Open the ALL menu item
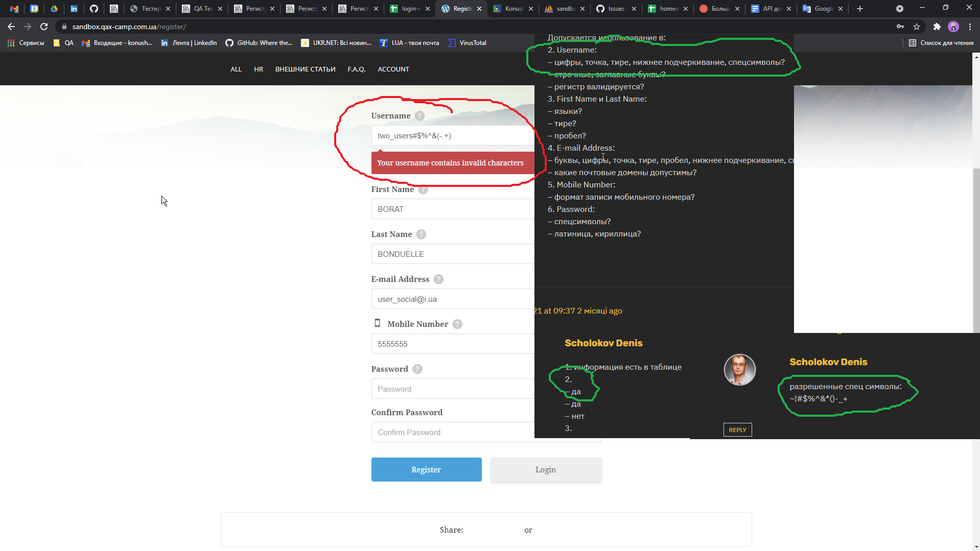Screen dimensions: 980x551 pyautogui.click(x=236, y=69)
